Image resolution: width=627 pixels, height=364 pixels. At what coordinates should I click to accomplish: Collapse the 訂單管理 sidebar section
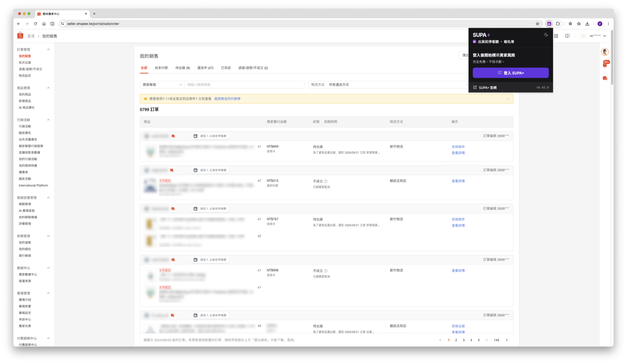point(48,49)
